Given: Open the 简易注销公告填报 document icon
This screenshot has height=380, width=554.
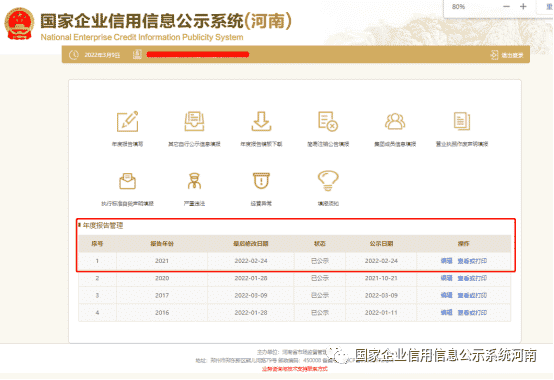Looking at the screenshot, I should pyautogui.click(x=328, y=121).
